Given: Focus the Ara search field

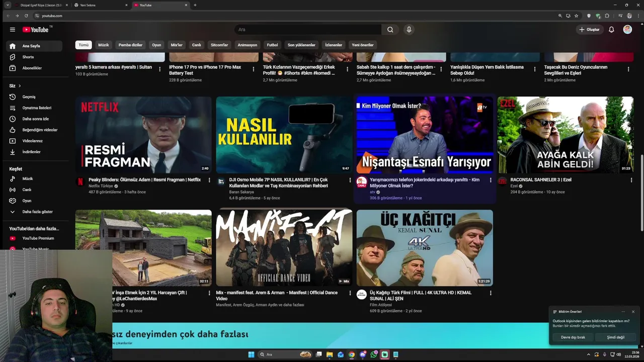Looking at the screenshot, I should (x=308, y=30).
